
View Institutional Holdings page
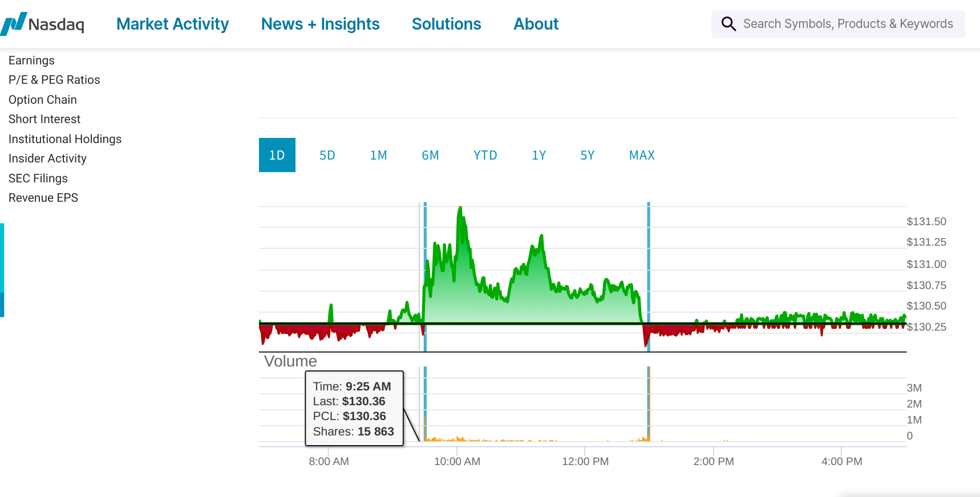(65, 139)
